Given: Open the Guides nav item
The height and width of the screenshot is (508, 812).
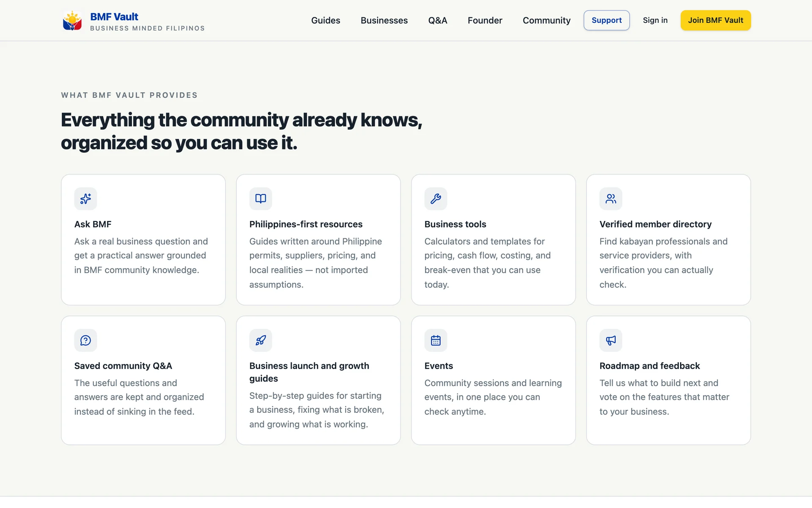Looking at the screenshot, I should pos(326,20).
